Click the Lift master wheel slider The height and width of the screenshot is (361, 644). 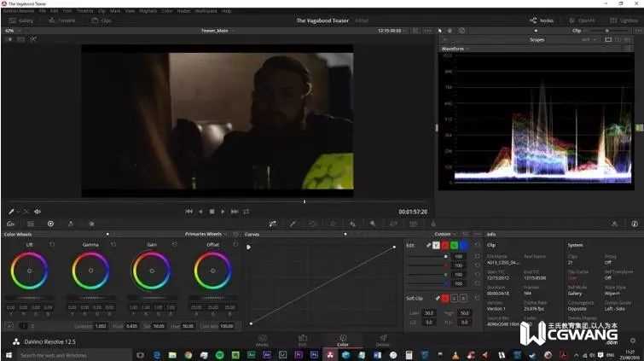pos(29,298)
